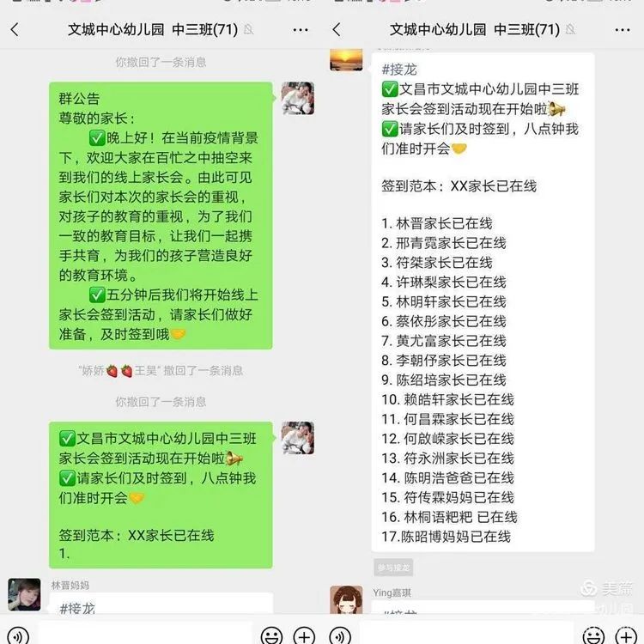Tap sender avatar beside 群公告 message

[x=298, y=98]
